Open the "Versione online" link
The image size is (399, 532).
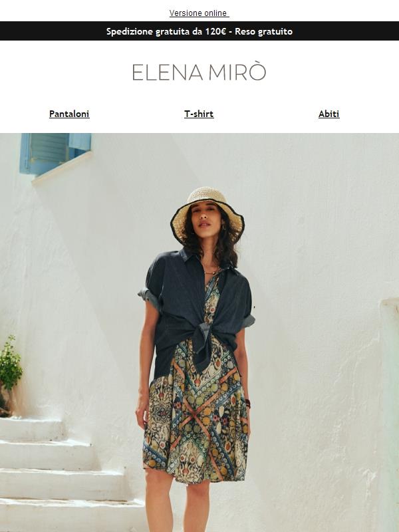pyautogui.click(x=199, y=13)
